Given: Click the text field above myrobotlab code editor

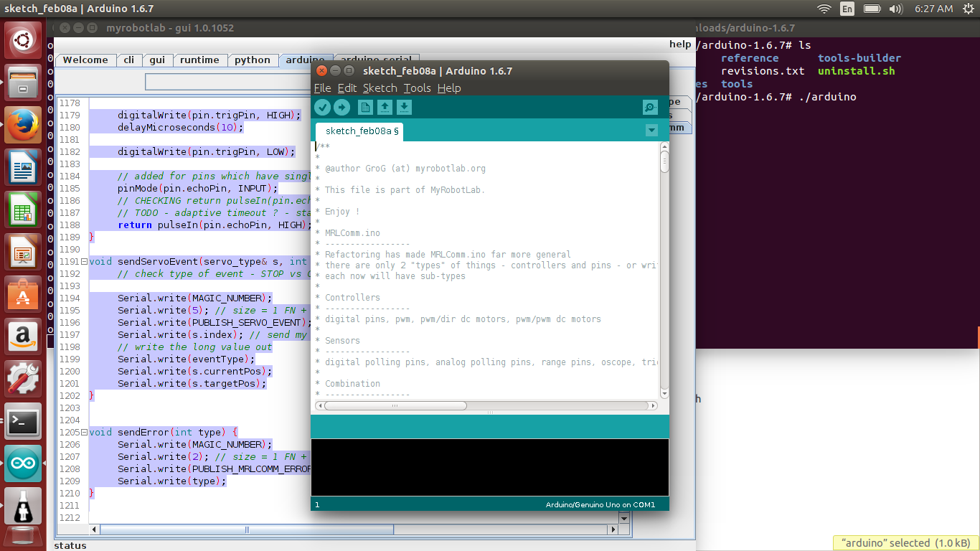Looking at the screenshot, I should point(228,82).
